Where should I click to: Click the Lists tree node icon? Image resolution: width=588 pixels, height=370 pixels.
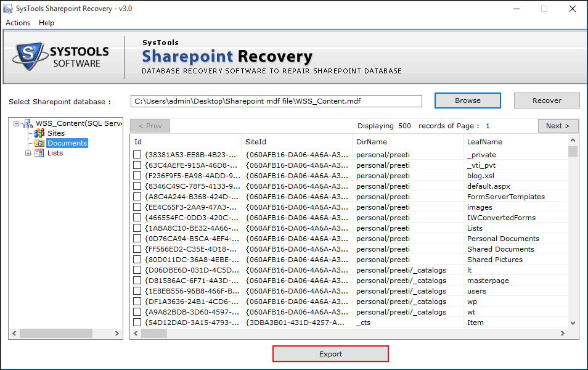(x=39, y=153)
